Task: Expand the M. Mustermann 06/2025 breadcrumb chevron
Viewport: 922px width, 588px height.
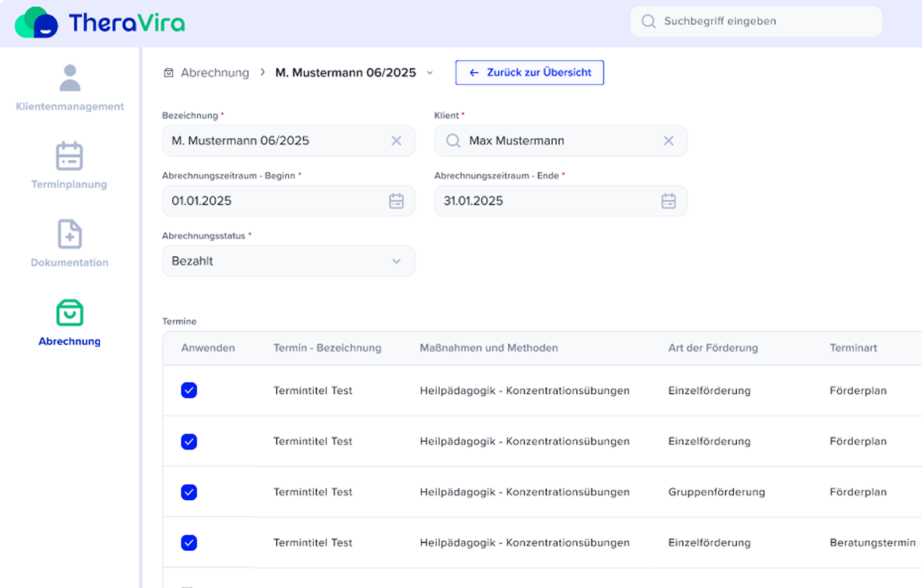Action: tap(430, 73)
